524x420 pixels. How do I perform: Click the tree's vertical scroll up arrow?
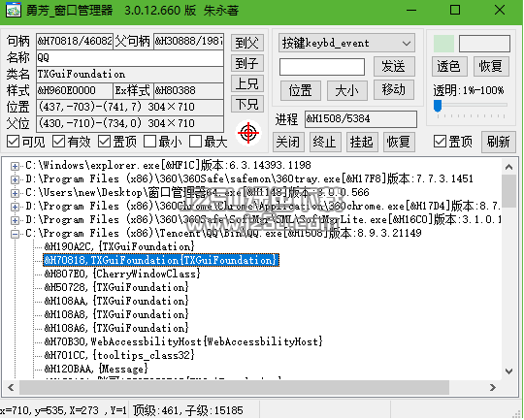(x=508, y=167)
